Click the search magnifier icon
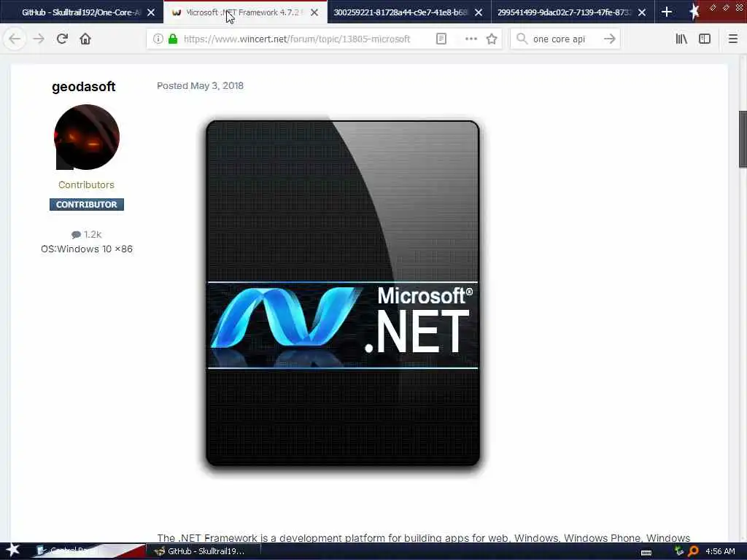Viewport: 747px width, 560px height. (522, 39)
